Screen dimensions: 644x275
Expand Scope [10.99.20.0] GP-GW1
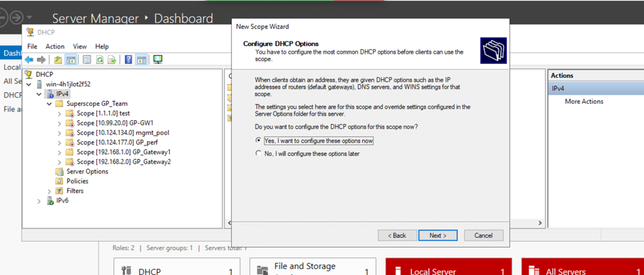[x=59, y=123]
